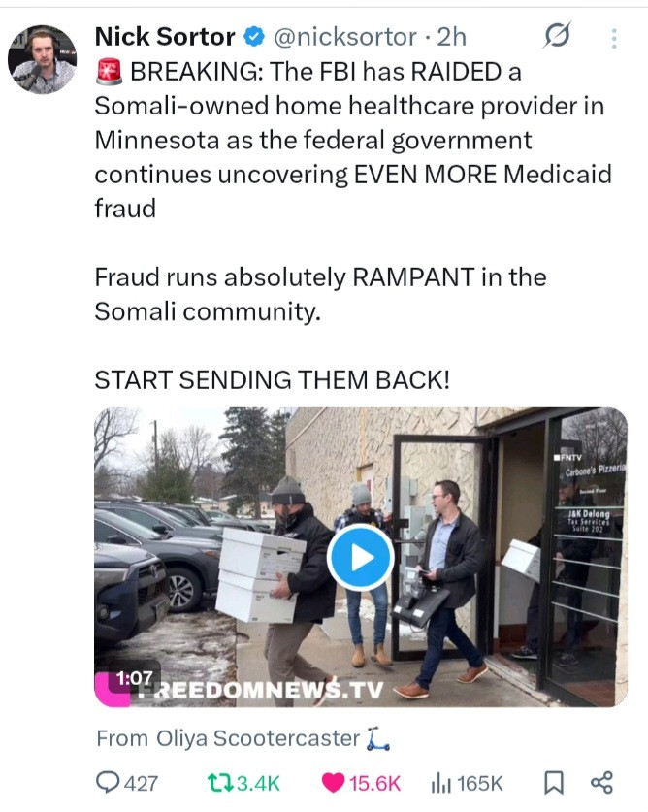Click the blue verified checkmark badge
This screenshot has width=648, height=812.
(254, 37)
